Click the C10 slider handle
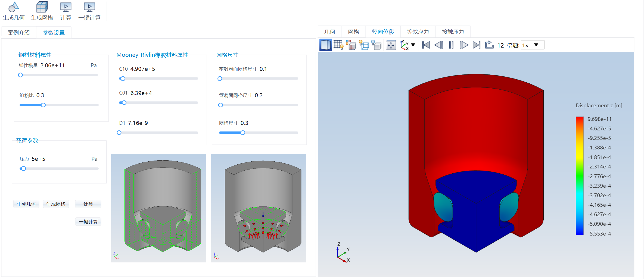The height and width of the screenshot is (279, 644). coord(123,79)
